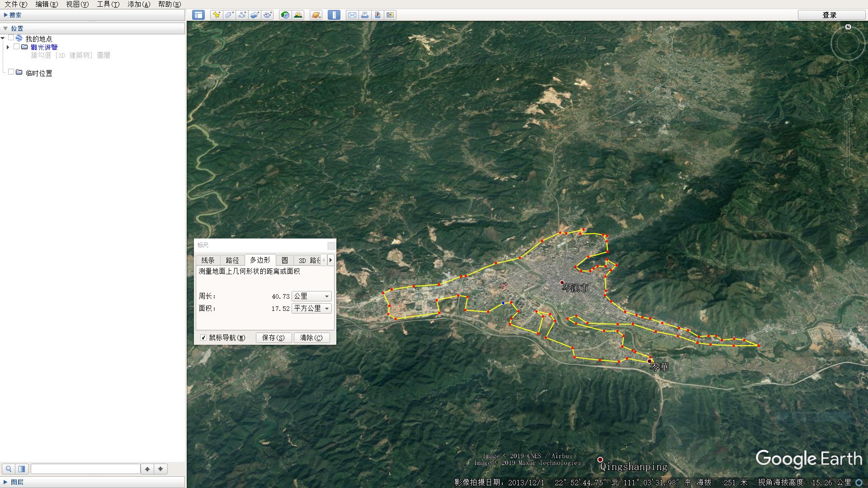The height and width of the screenshot is (488, 868).
Task: Click the Record a Tour camera icon
Action: pos(268,15)
